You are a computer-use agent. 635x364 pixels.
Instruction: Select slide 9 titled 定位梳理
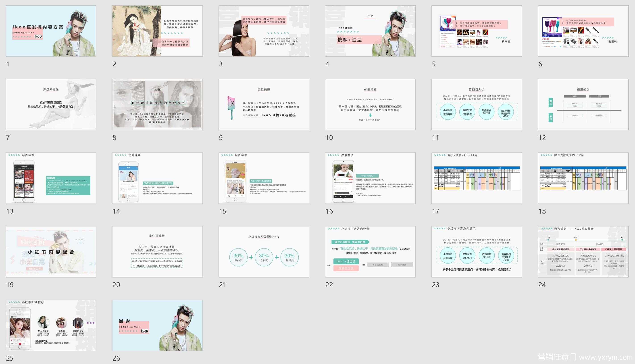[x=264, y=105]
